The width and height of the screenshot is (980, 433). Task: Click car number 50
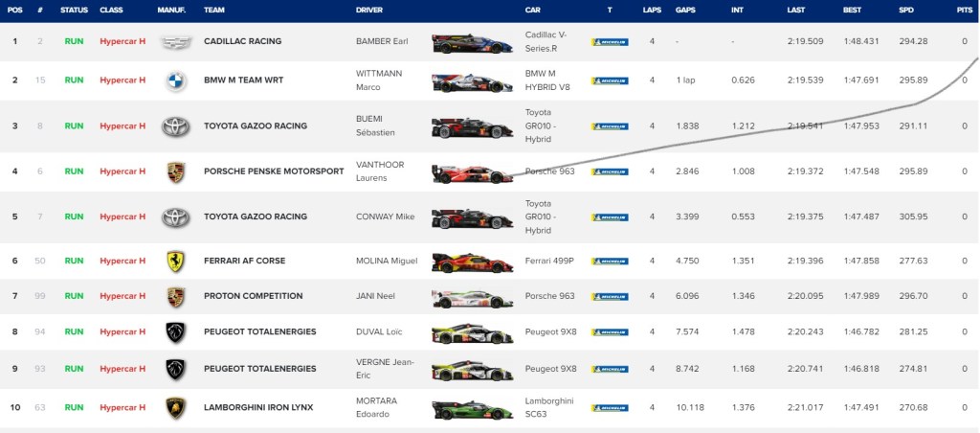[x=40, y=261]
